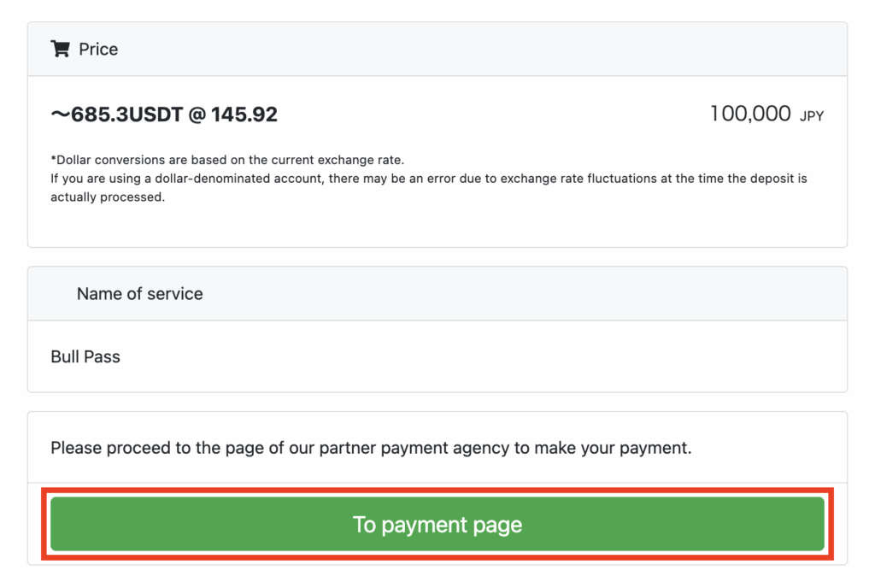Click the '@' symbol in the rate line
The image size is (875, 588).
(197, 115)
